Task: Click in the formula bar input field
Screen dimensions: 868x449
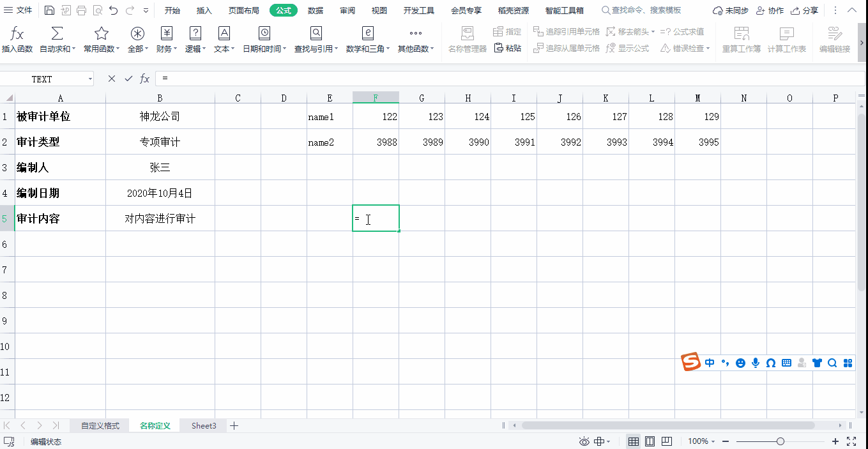Action: (x=509, y=79)
